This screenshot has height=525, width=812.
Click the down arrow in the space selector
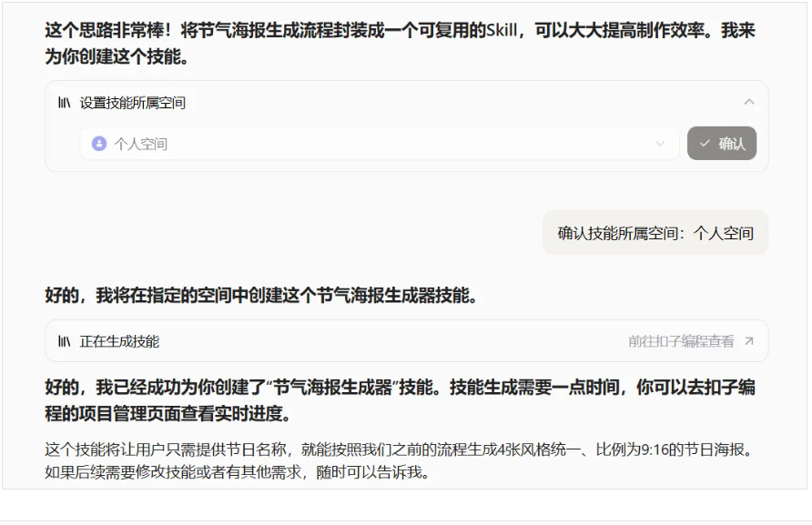(x=660, y=144)
